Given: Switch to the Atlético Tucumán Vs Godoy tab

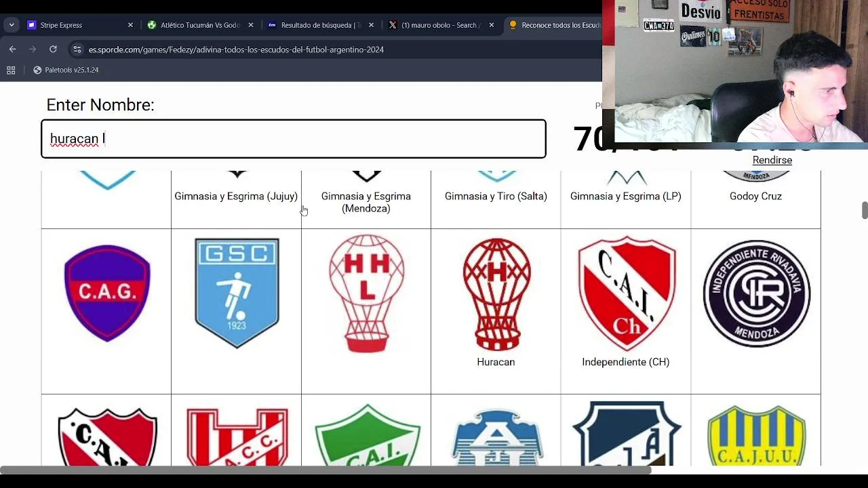Looking at the screenshot, I should click(200, 25).
